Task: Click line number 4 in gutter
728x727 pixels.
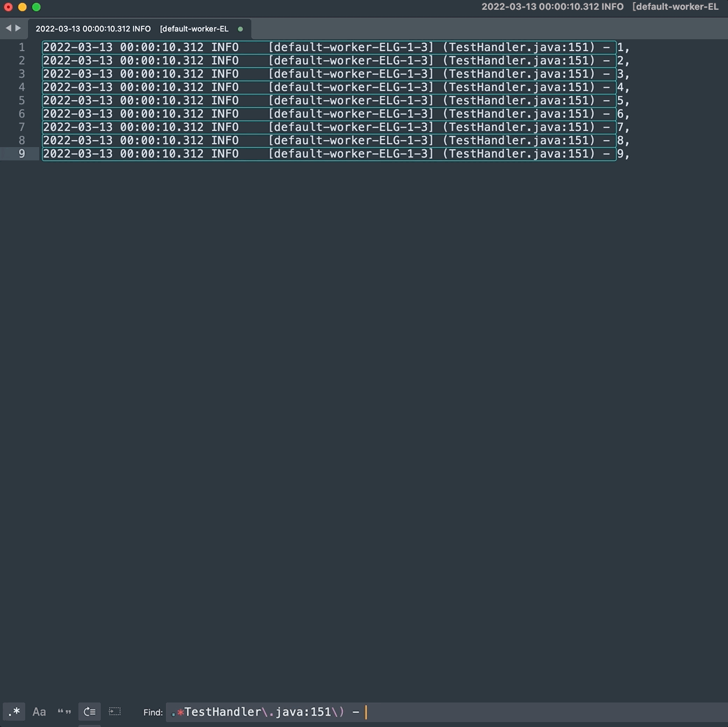Action: [22, 87]
